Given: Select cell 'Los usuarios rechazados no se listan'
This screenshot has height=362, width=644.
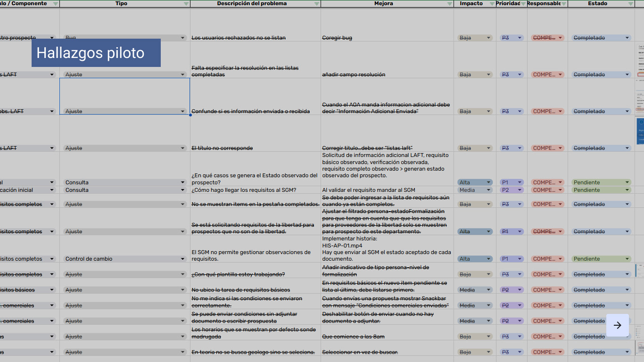Looking at the screenshot, I should coord(256,25).
